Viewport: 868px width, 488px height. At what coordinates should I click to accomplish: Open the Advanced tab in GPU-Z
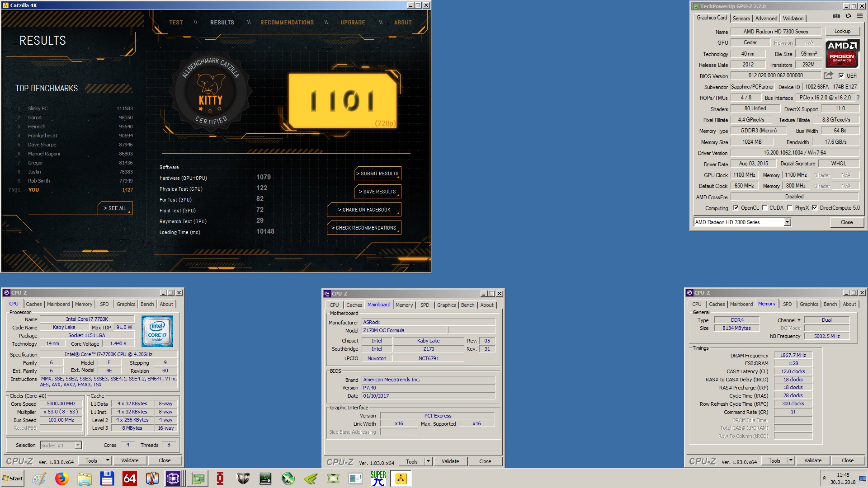(766, 19)
